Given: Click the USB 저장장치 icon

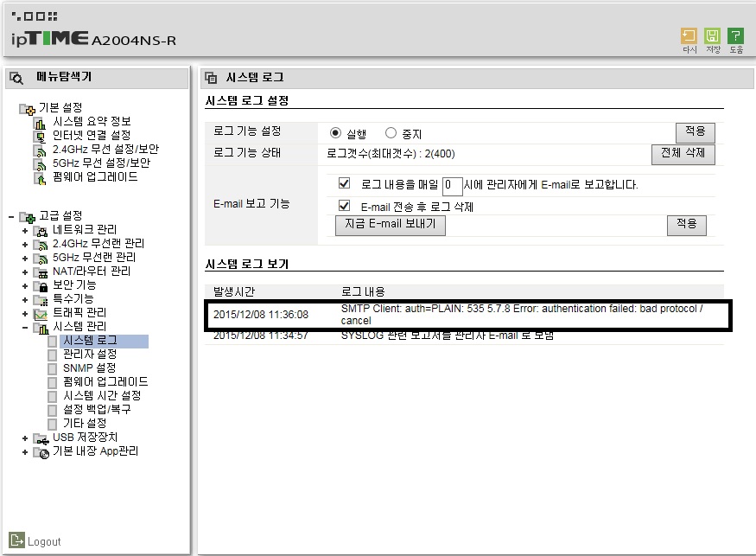Looking at the screenshot, I should pos(41,439).
